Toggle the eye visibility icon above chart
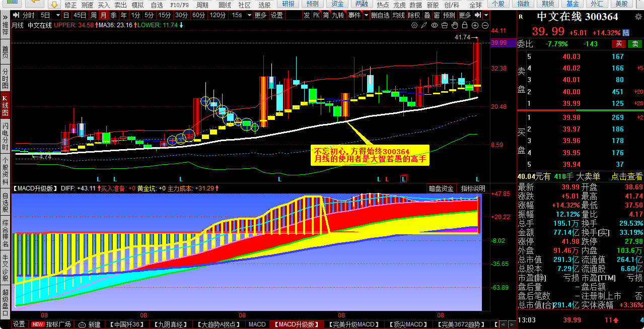 (x=435, y=25)
